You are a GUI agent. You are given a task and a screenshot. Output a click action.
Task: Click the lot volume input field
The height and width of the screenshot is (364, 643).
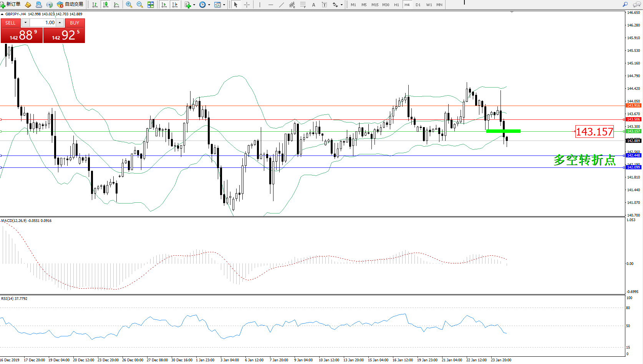coord(43,23)
